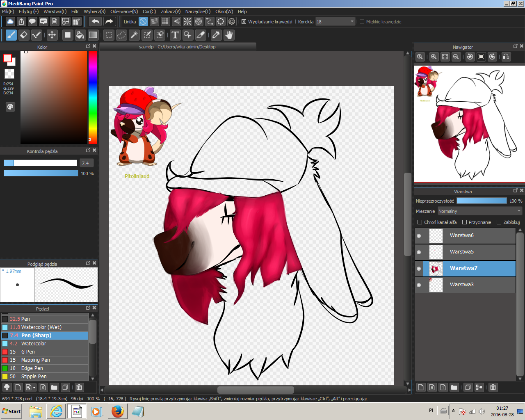Zoom in on the Navigator panel
Screen dimensions: 525x420
434,57
